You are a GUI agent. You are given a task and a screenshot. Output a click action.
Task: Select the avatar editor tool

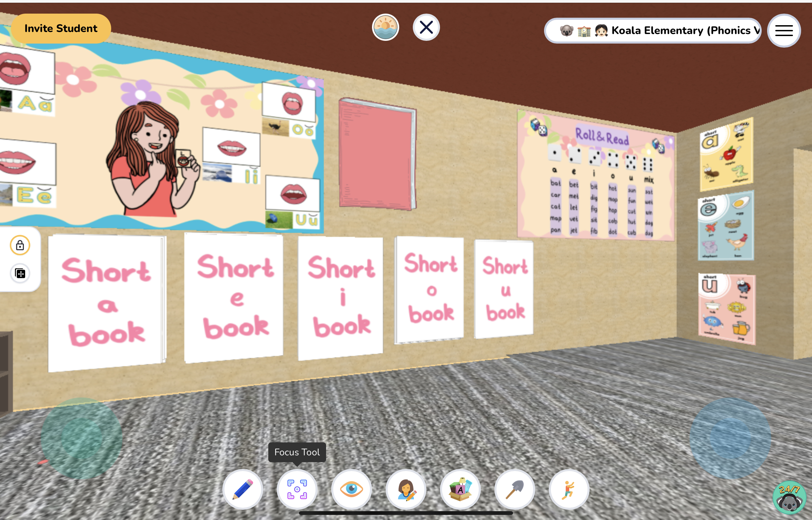[406, 489]
